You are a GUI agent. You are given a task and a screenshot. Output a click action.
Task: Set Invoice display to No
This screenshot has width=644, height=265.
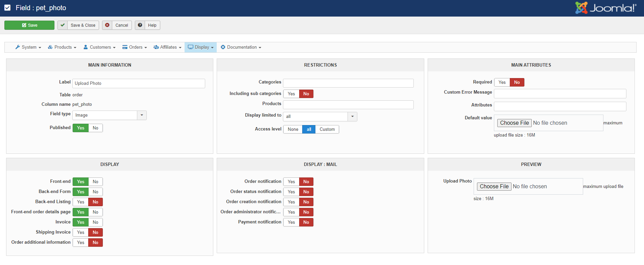pos(96,222)
